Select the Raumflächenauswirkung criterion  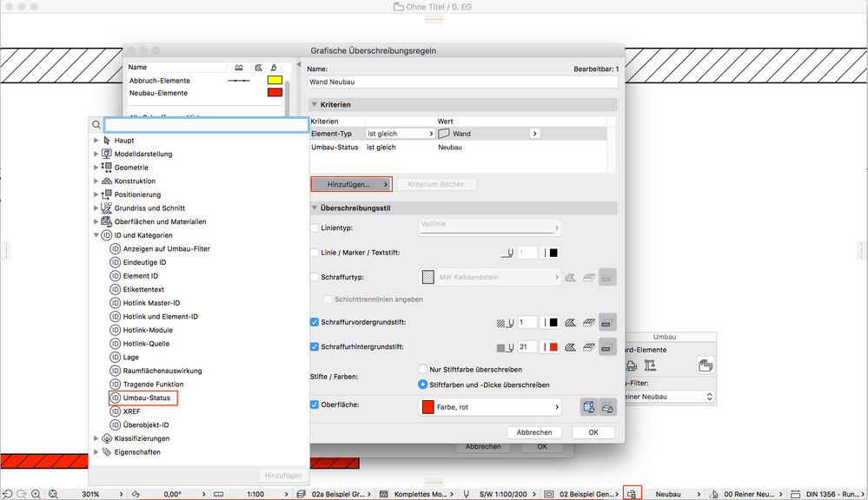tap(162, 372)
